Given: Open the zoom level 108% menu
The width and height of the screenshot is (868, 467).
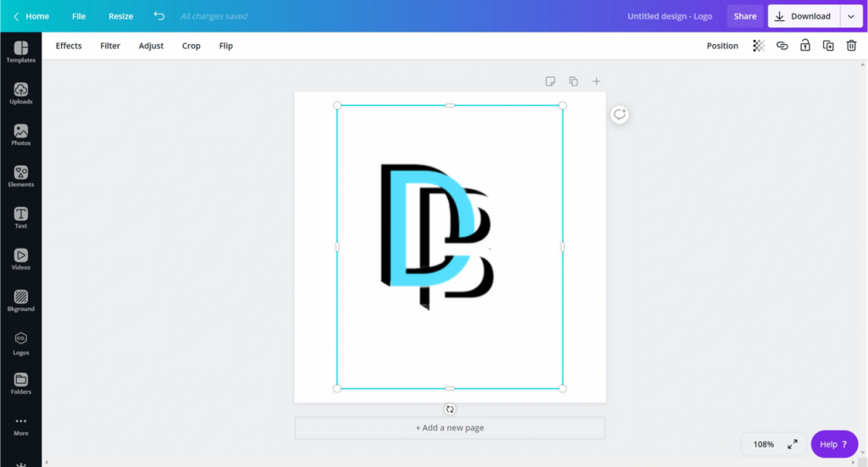Looking at the screenshot, I should tap(764, 444).
